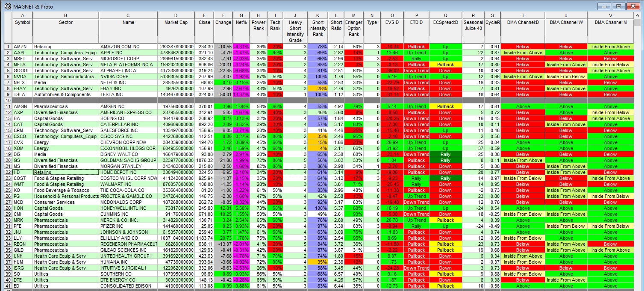Click INTUITIVE SURGICAL tech rank 10%
This screenshot has height=291, width=644.
coord(275,268)
